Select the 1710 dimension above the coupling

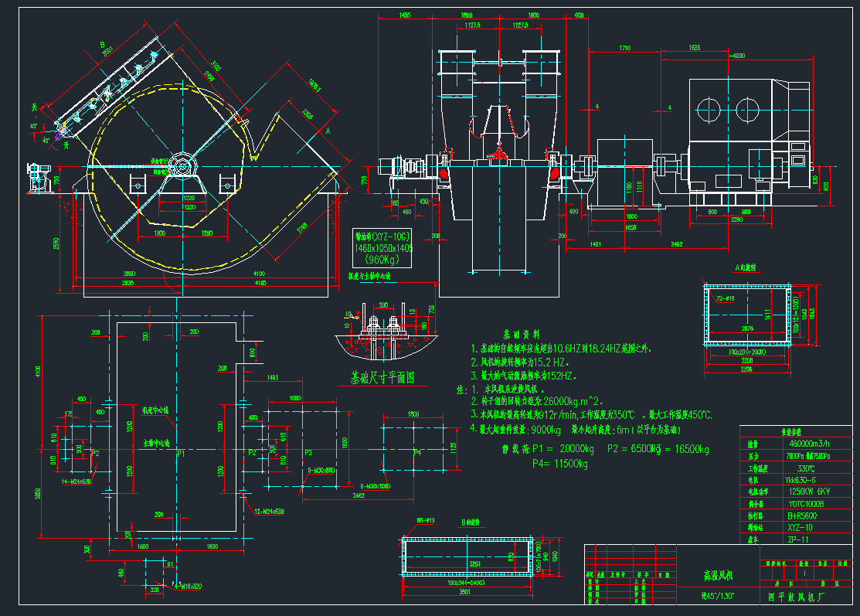pos(624,49)
